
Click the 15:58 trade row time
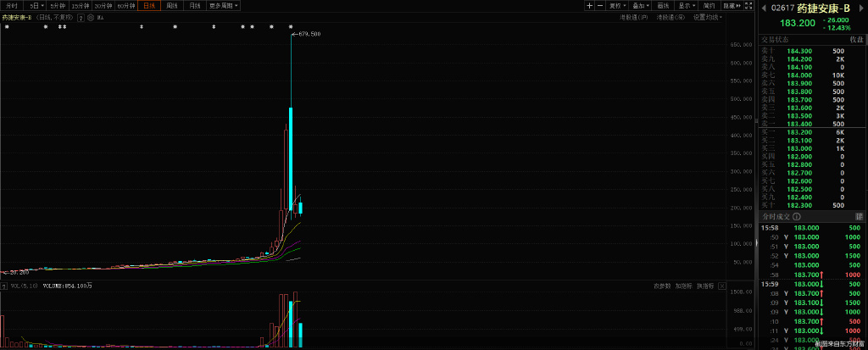coord(769,228)
